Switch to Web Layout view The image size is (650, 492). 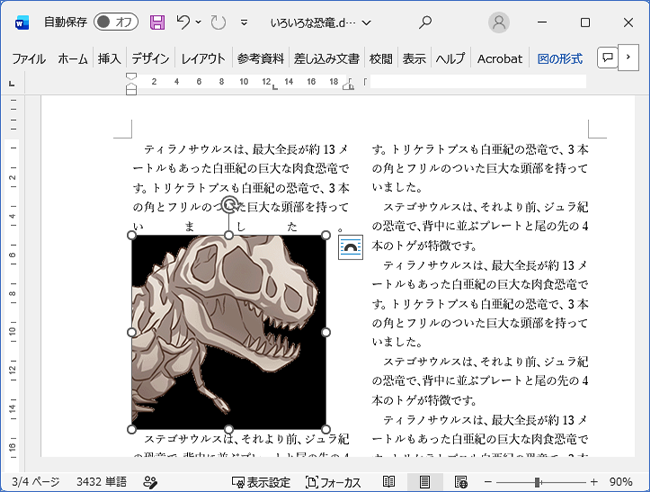point(461,482)
